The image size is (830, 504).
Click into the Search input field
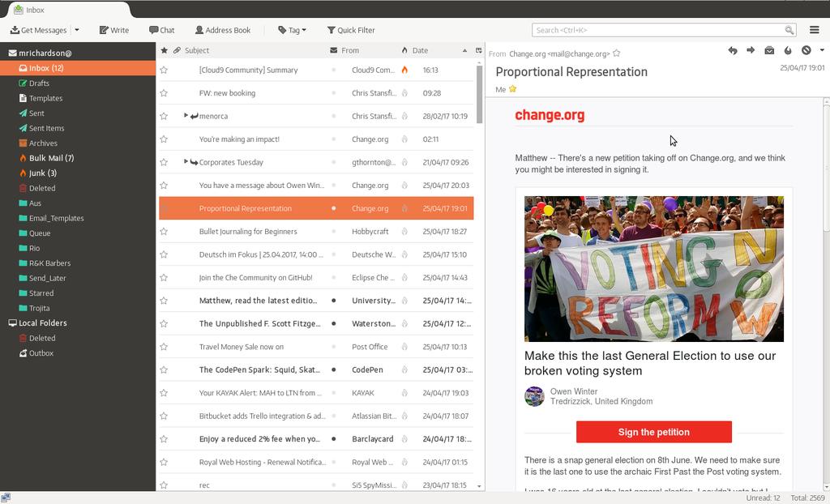point(658,30)
